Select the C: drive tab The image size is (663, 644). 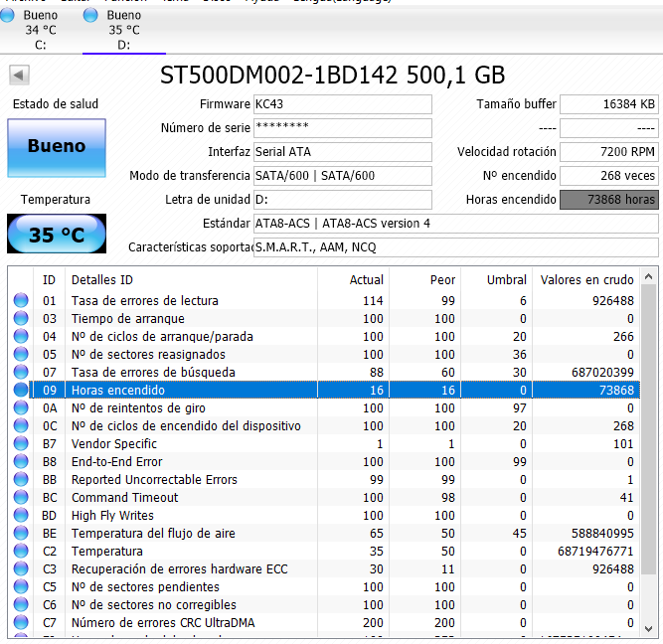pos(40,30)
